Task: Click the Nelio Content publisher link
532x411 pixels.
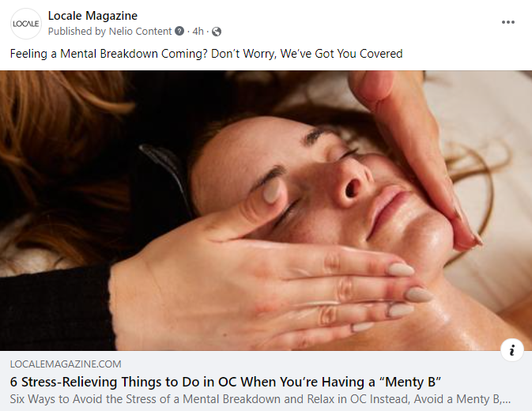Action: pos(140,31)
